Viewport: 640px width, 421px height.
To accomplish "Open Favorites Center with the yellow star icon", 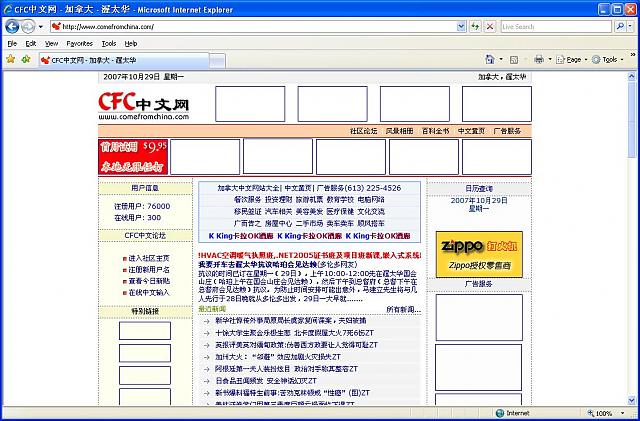I will point(11,60).
